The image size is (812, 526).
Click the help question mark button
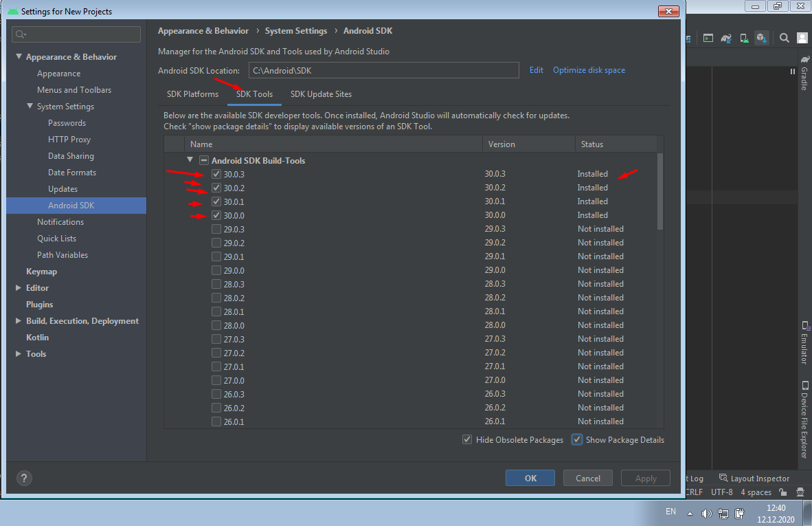coord(24,478)
